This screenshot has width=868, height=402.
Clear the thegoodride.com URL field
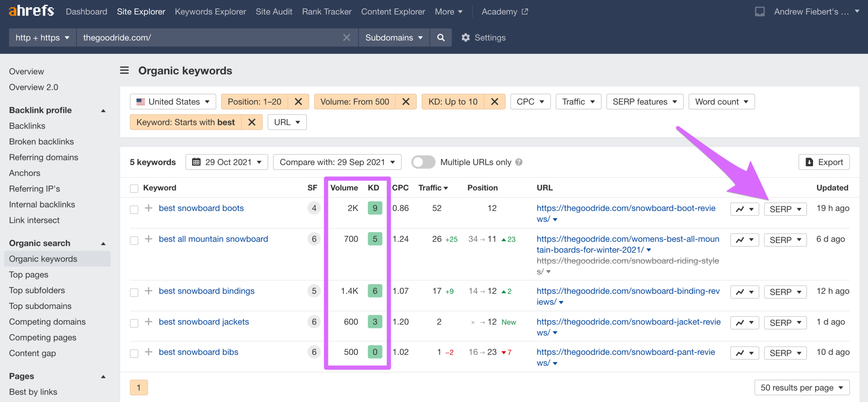point(346,38)
